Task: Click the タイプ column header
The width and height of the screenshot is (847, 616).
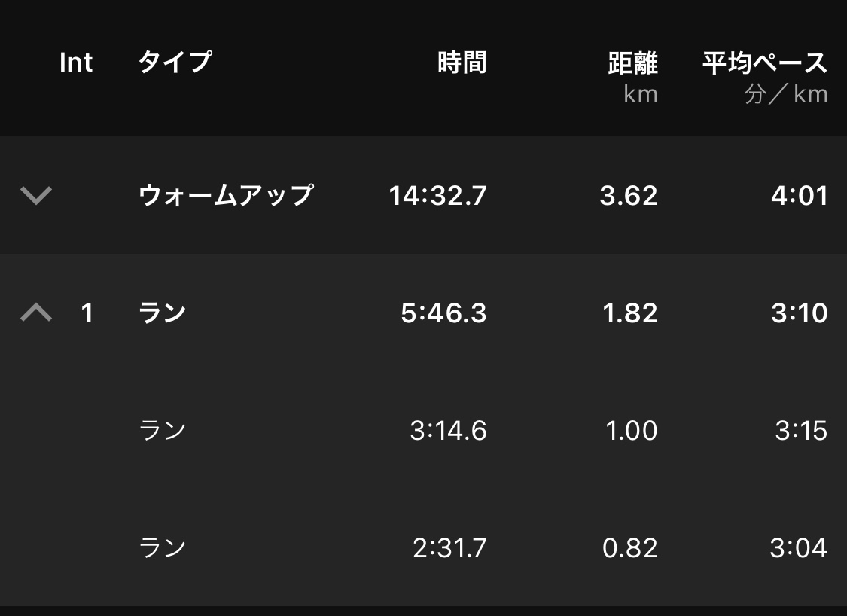Action: click(x=175, y=63)
